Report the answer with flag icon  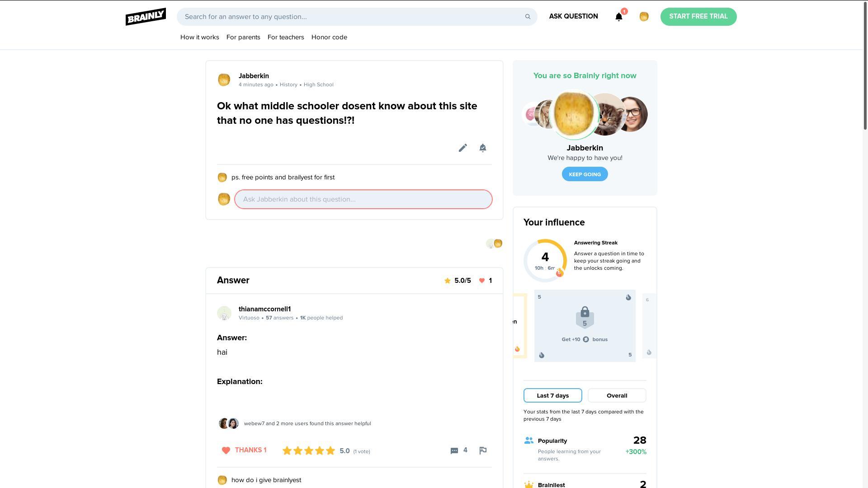pyautogui.click(x=483, y=450)
